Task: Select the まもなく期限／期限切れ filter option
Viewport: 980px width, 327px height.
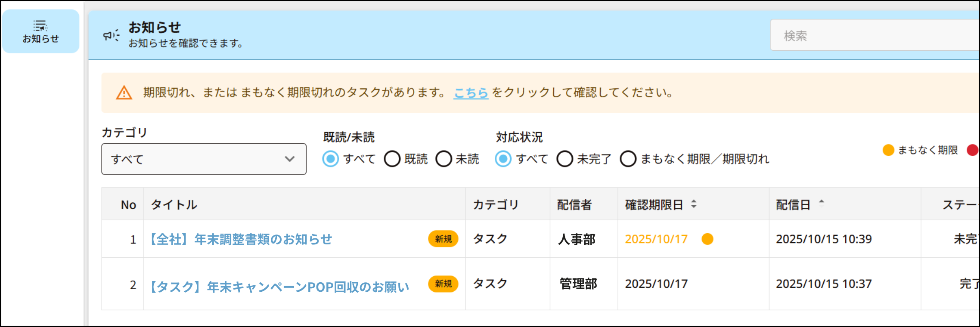Action: click(628, 159)
